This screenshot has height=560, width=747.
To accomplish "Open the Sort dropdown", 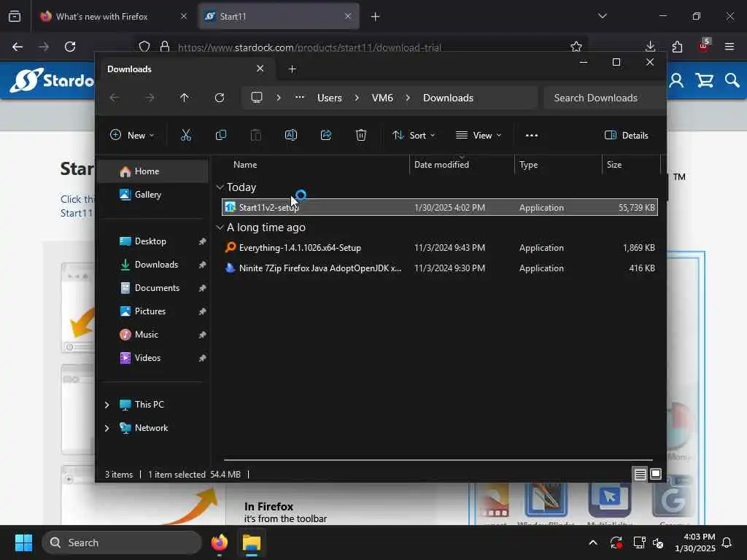I will coord(414,135).
